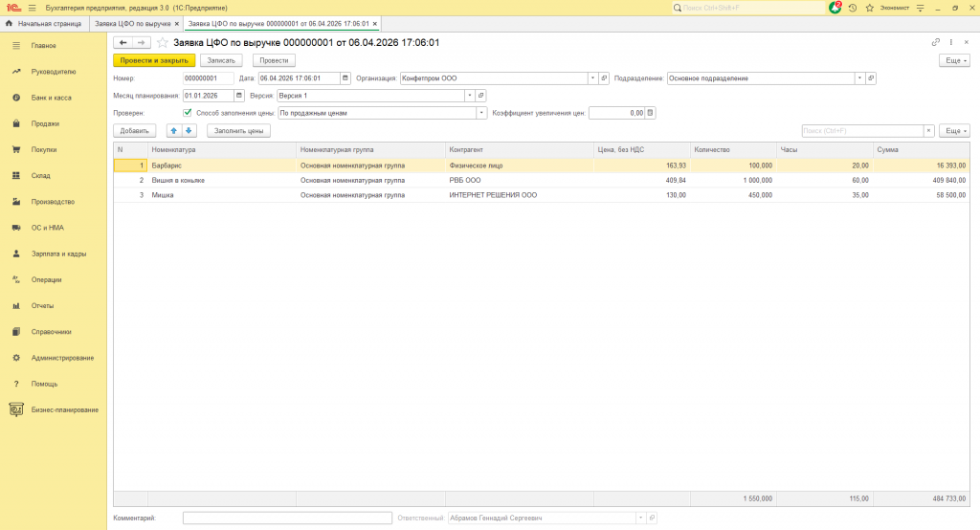Open Банк и касса section
The width and height of the screenshot is (980, 530).
(52, 99)
